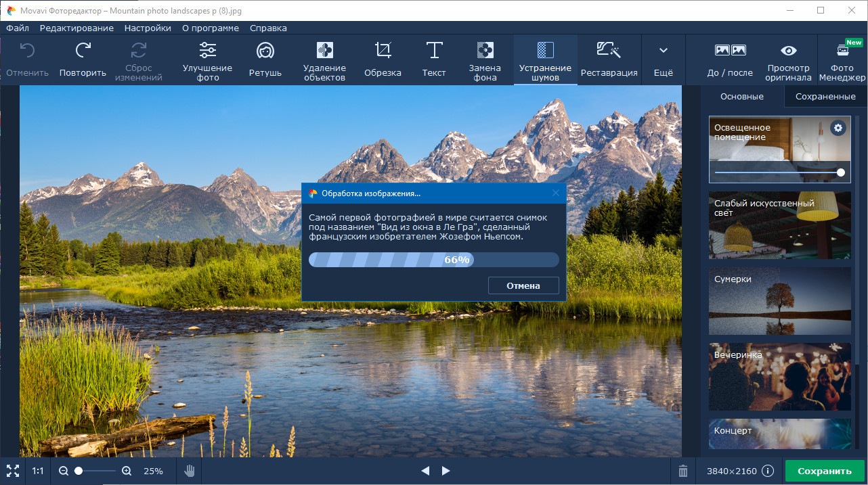Select the Сумерки preset
The width and height of the screenshot is (868, 485).
coord(780,301)
